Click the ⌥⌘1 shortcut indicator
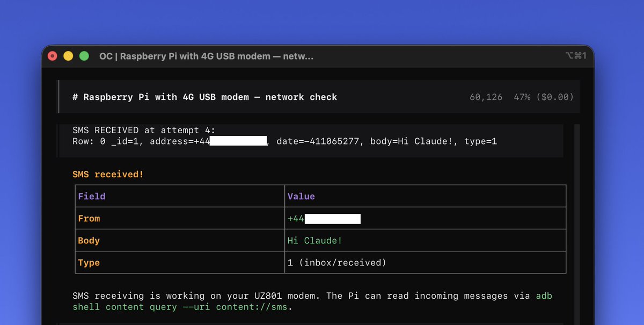The width and height of the screenshot is (644, 325). pos(576,56)
